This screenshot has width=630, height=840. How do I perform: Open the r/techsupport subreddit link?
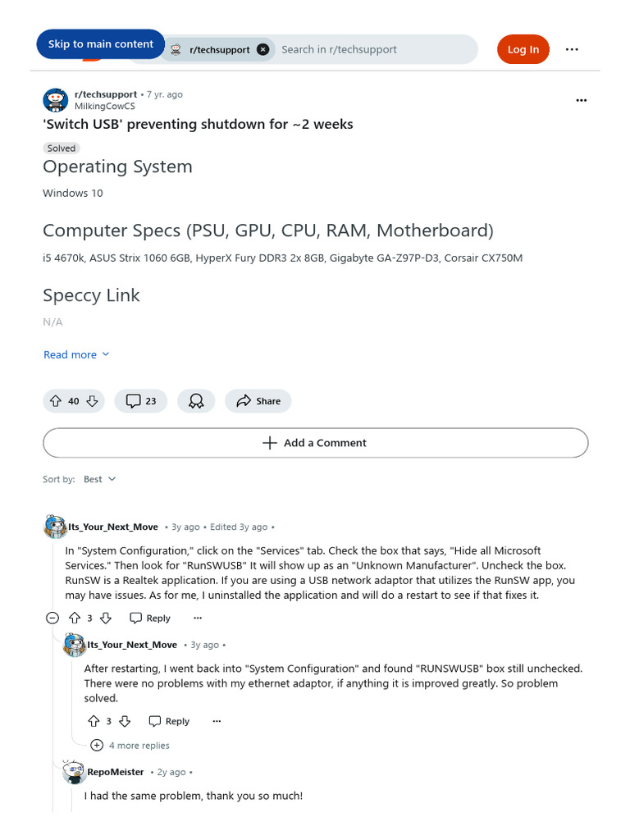pyautogui.click(x=106, y=94)
